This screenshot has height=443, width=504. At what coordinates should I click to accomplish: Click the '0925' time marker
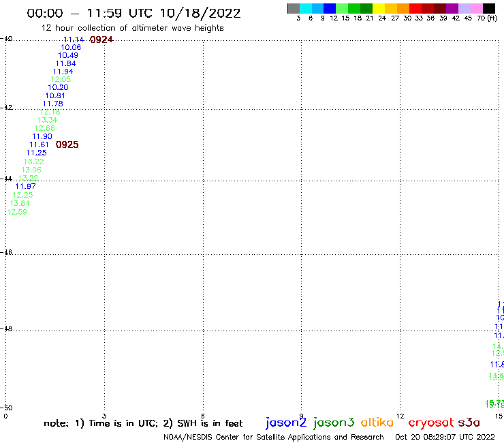(67, 144)
